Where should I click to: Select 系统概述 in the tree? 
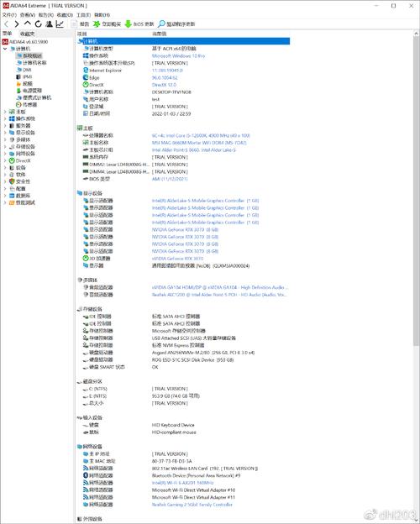coord(29,55)
